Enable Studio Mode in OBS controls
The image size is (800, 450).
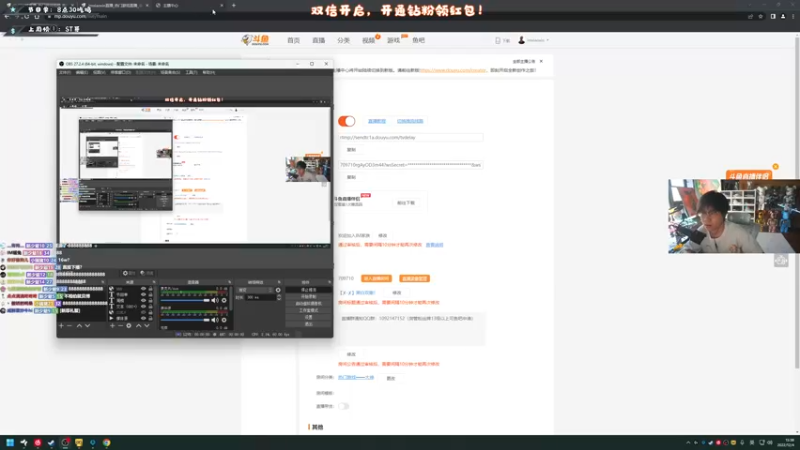pyautogui.click(x=309, y=310)
